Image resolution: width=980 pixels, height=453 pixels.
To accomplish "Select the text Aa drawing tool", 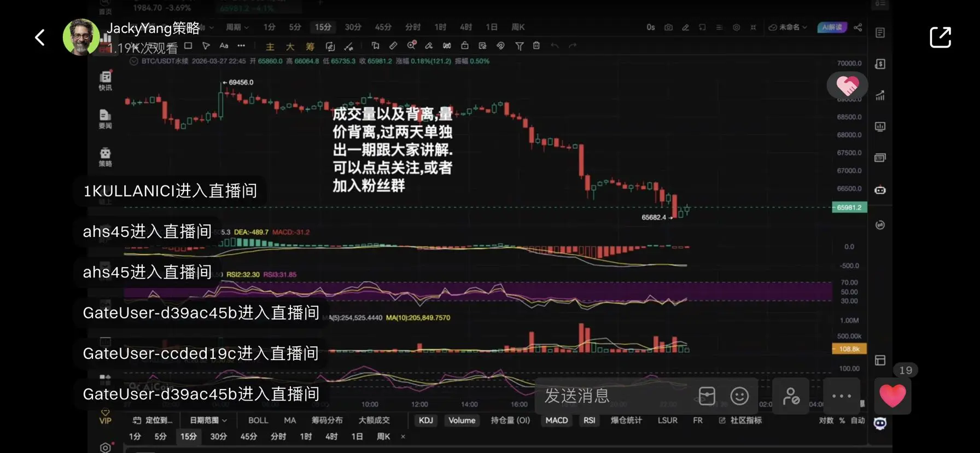I will (224, 46).
